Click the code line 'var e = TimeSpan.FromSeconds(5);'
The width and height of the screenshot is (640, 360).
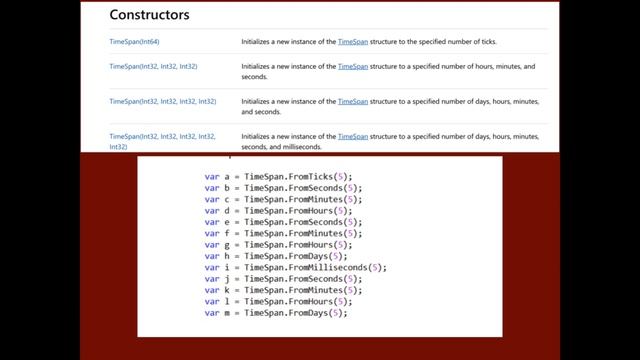(x=283, y=222)
